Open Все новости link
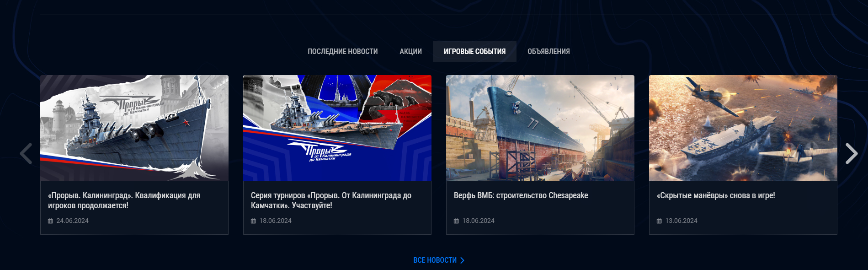Screen dimensions: 868x270 [x=435, y=260]
